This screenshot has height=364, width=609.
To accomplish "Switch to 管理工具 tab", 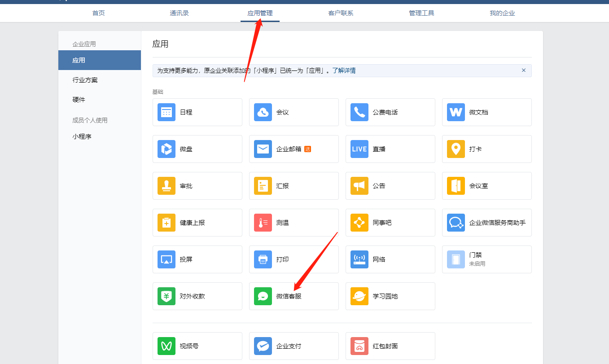I will pos(422,13).
